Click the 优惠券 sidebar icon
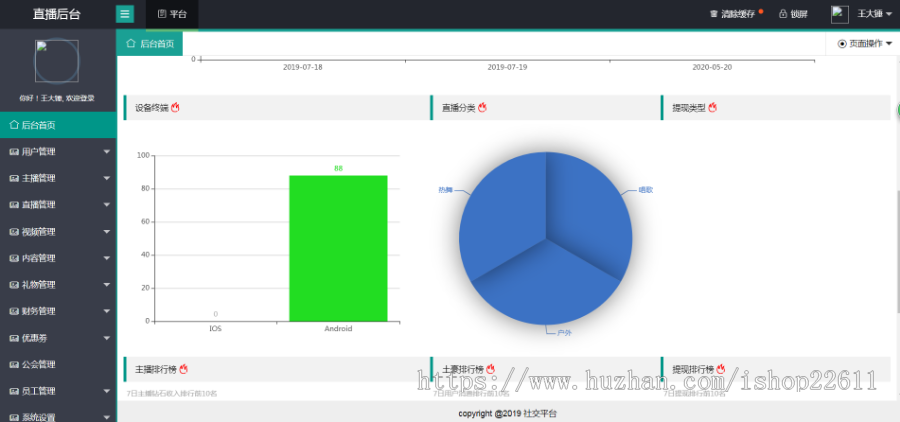The width and height of the screenshot is (900, 422). point(14,338)
